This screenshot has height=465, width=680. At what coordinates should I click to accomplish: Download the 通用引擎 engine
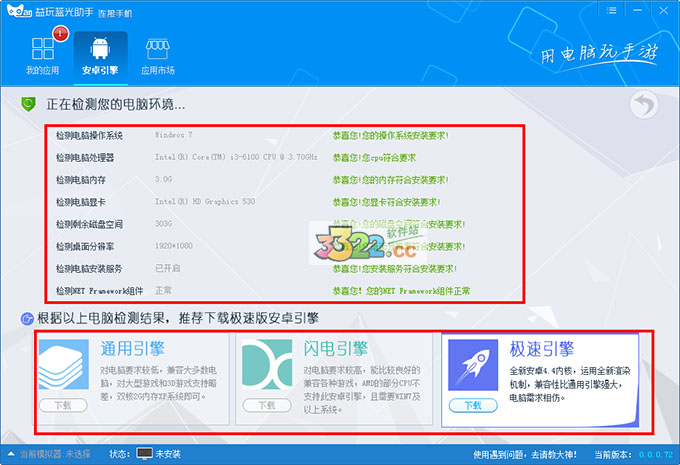(63, 405)
